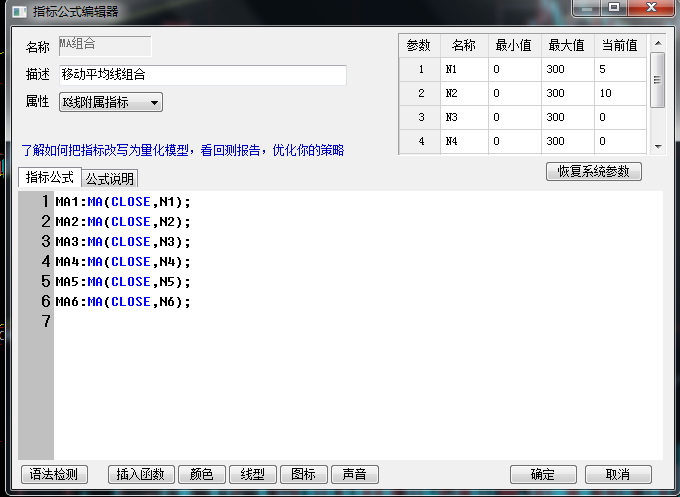This screenshot has height=497, width=680.
Task: Click N1 minimum value cell 0
Action: point(515,69)
